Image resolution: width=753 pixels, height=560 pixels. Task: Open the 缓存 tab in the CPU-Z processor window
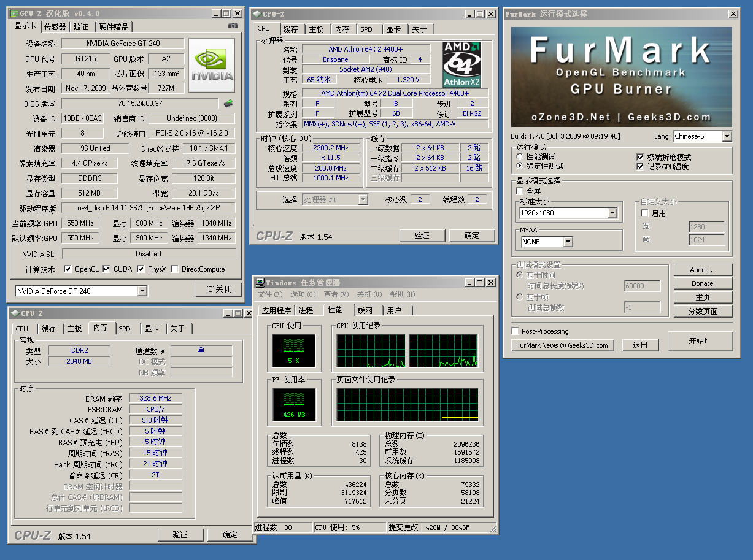(x=291, y=29)
